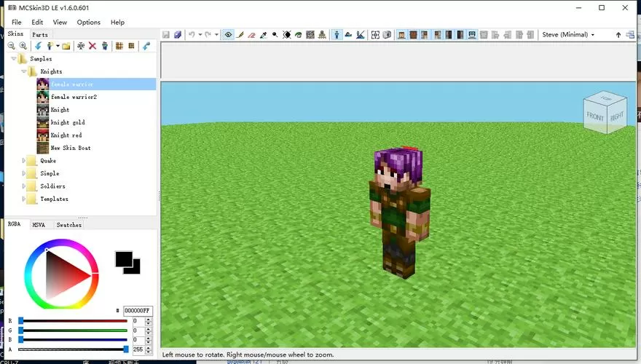Toggle chest part visibility
Screen dimensions: 641x364
click(x=413, y=35)
